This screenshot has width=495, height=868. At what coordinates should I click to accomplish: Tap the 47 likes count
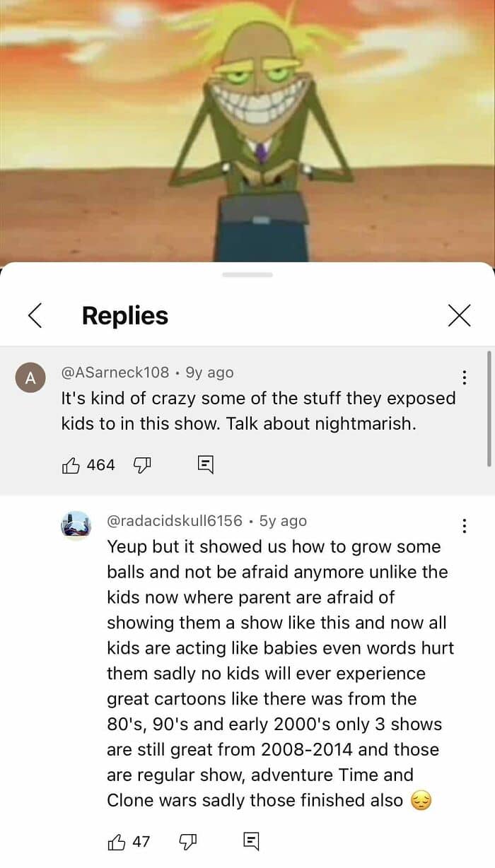(x=141, y=841)
